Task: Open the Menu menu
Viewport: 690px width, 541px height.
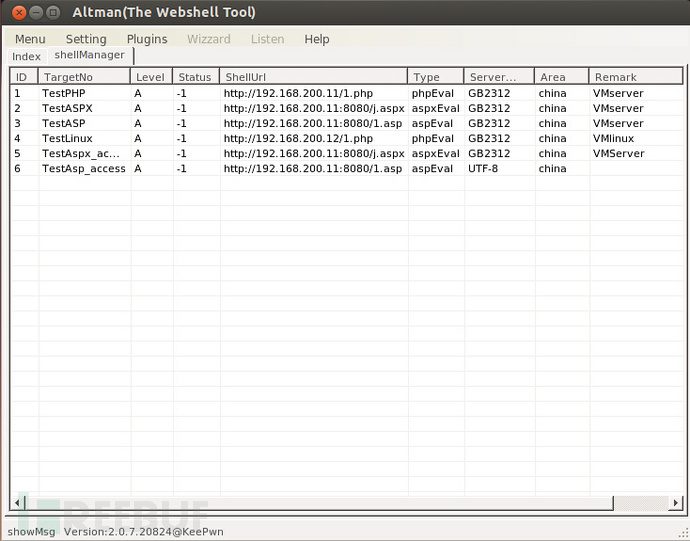Action: [x=30, y=39]
